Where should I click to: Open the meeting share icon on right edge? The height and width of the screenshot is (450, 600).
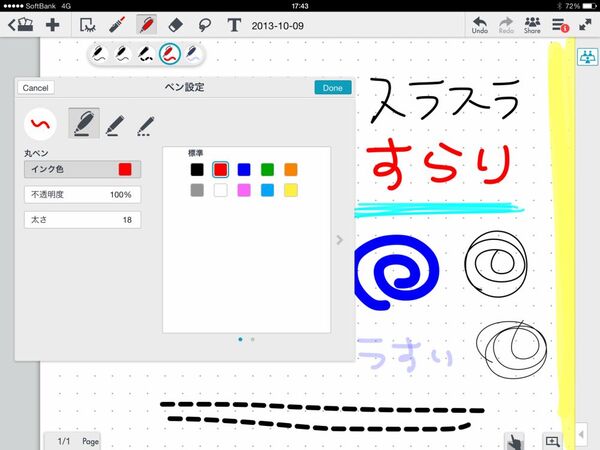[x=587, y=57]
